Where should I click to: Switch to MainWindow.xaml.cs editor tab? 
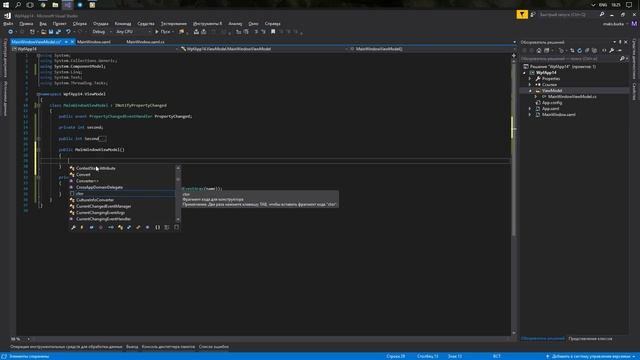click(x=145, y=42)
